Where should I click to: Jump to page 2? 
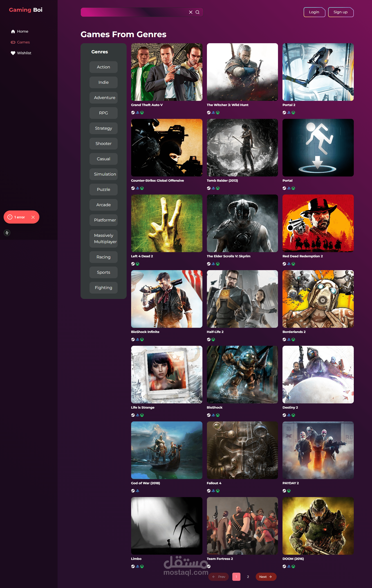tap(248, 577)
